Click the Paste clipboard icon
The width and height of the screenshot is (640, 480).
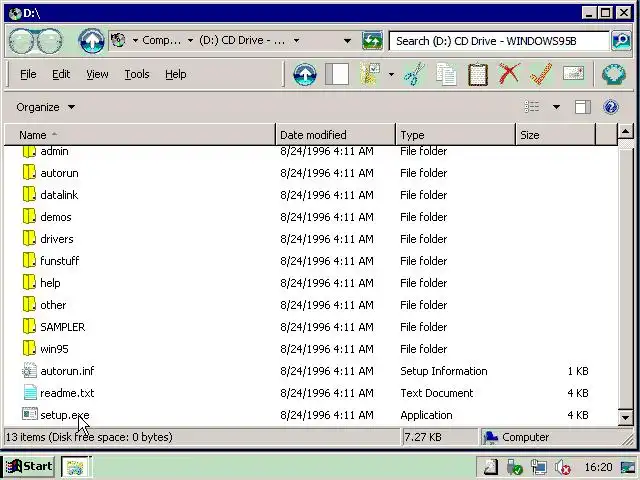point(478,74)
